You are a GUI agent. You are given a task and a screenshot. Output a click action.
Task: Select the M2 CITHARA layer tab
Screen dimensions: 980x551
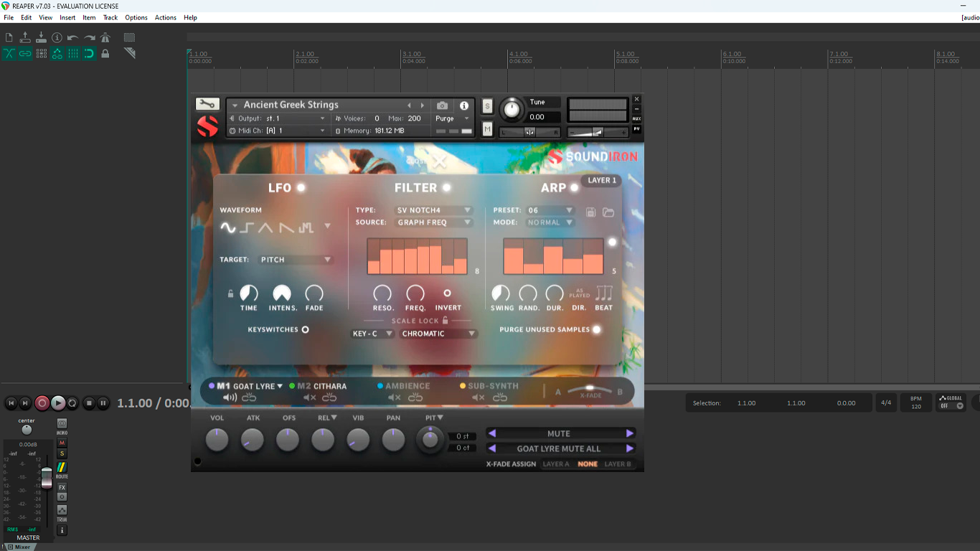click(318, 386)
